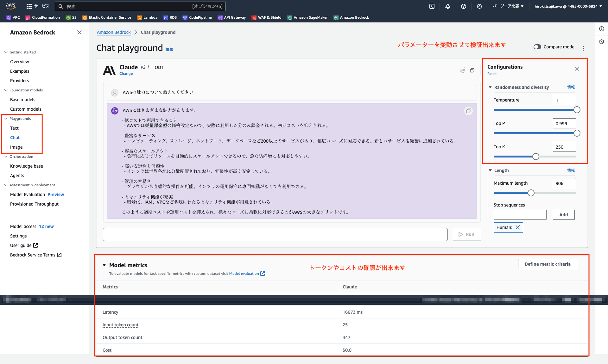The image size is (608, 364).
Task: Open Base models in the sidebar
Action: click(23, 100)
